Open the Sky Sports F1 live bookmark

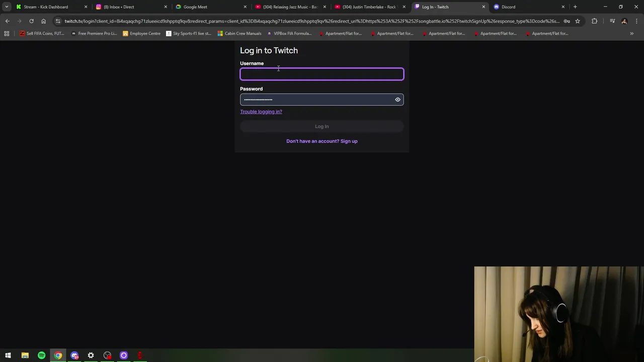tap(189, 34)
